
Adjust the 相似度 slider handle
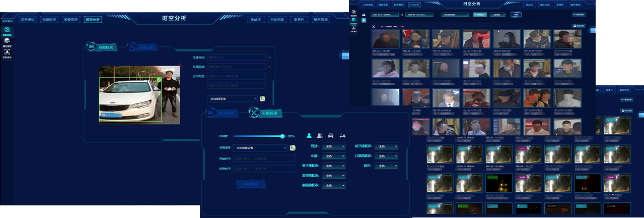(x=282, y=136)
